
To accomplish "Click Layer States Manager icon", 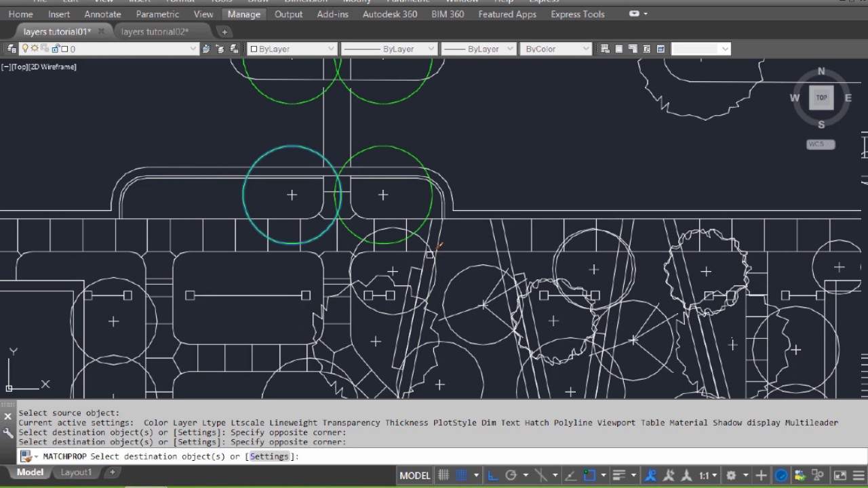I will tap(234, 49).
